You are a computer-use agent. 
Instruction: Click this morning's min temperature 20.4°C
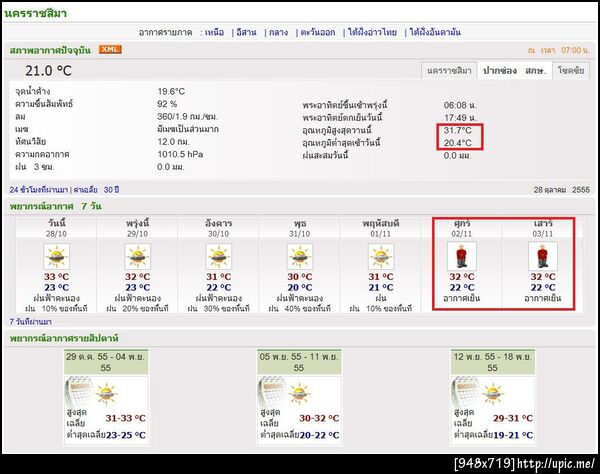click(458, 143)
